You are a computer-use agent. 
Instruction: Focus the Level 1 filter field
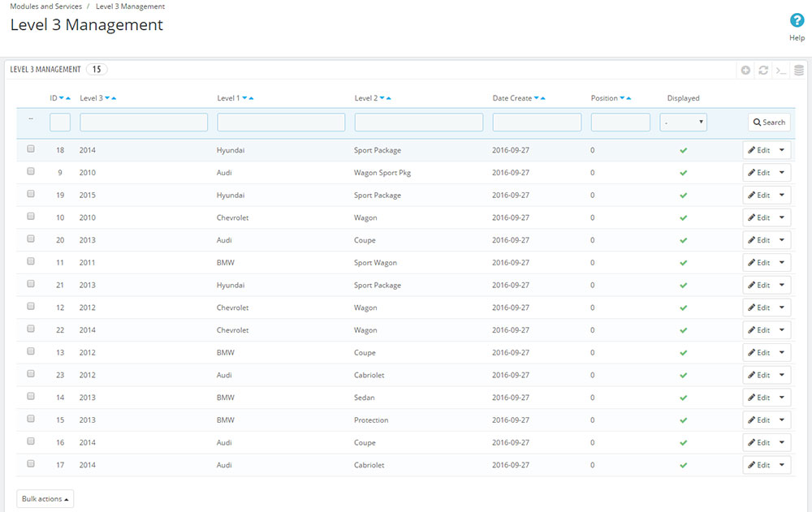[281, 123]
